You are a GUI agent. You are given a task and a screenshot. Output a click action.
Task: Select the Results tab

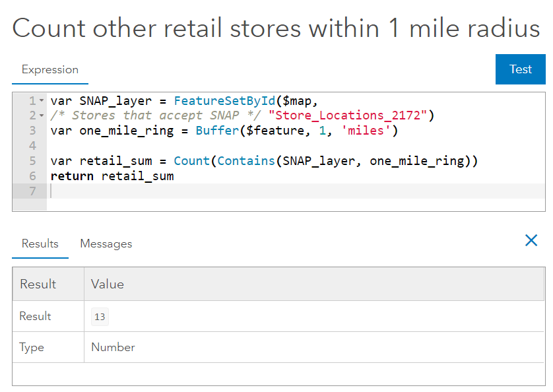pyautogui.click(x=40, y=244)
